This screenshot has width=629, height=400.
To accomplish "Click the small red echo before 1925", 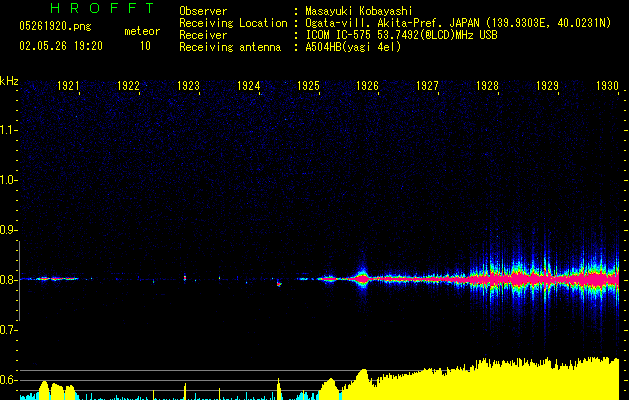I will pyautogui.click(x=279, y=284).
